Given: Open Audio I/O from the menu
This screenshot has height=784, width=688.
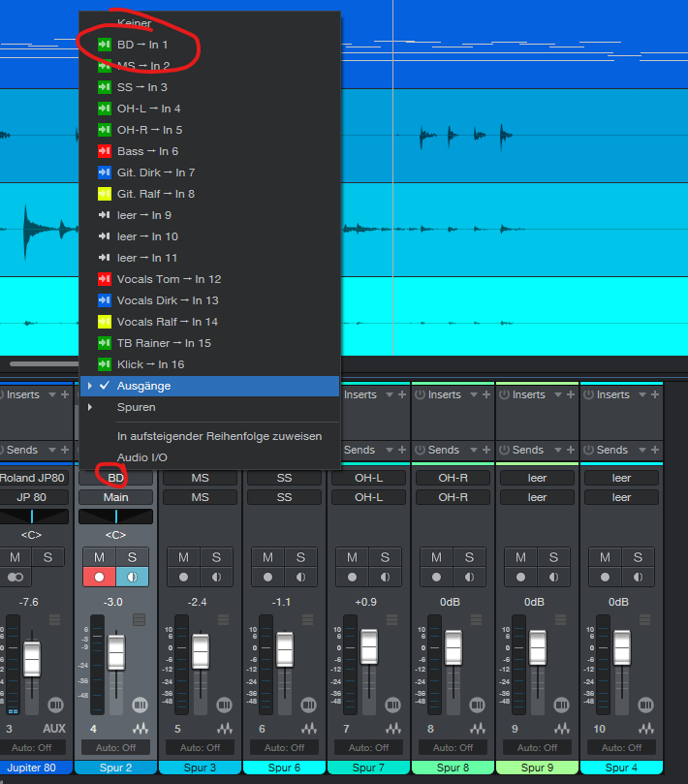Looking at the screenshot, I should click(141, 456).
